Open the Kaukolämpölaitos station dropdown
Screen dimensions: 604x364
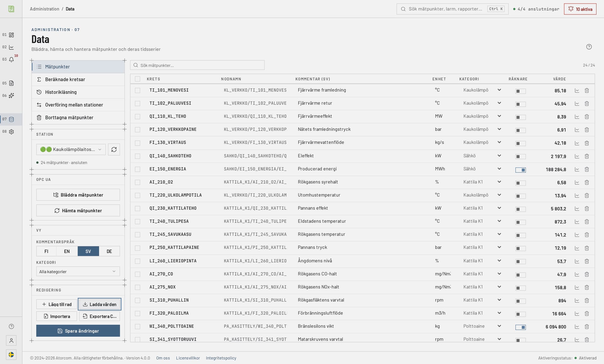pos(71,149)
